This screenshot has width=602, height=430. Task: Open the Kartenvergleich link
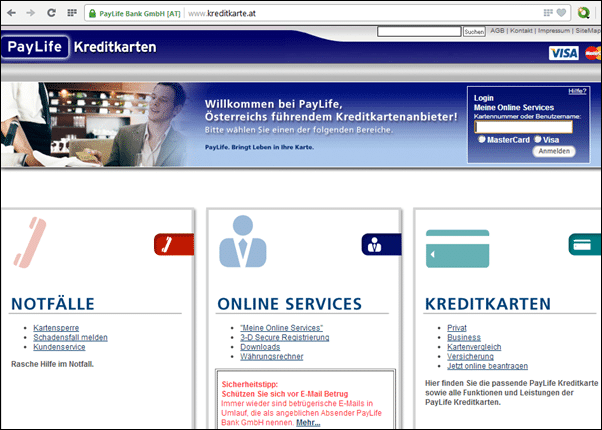[x=474, y=347]
